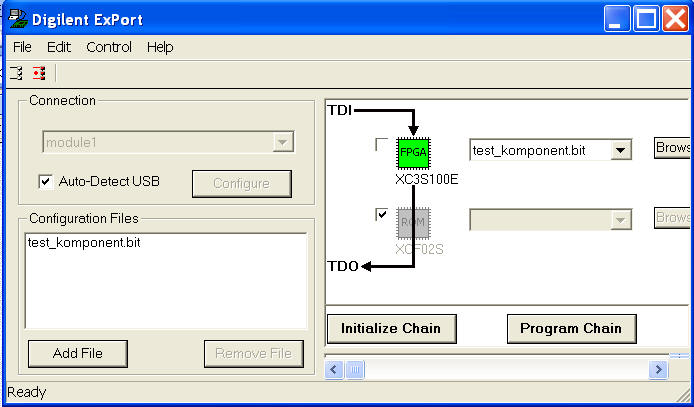Click the TDO label
The height and width of the screenshot is (407, 694).
(x=343, y=266)
